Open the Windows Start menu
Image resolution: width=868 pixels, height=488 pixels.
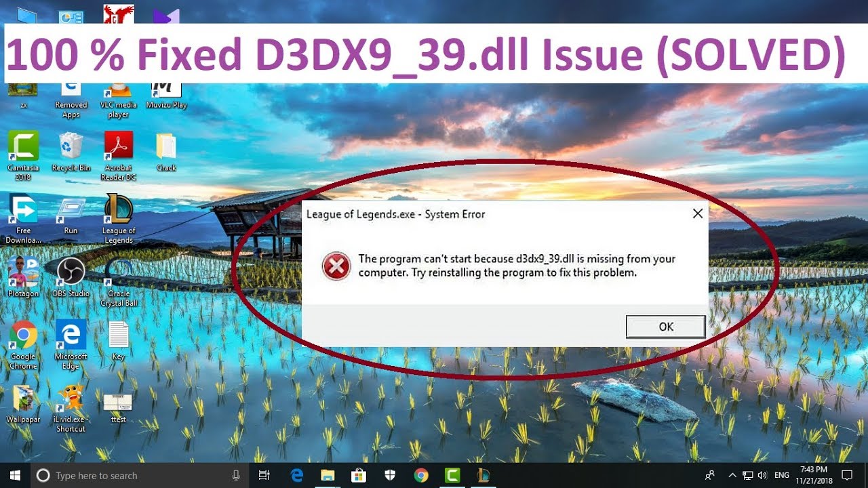coord(15,475)
